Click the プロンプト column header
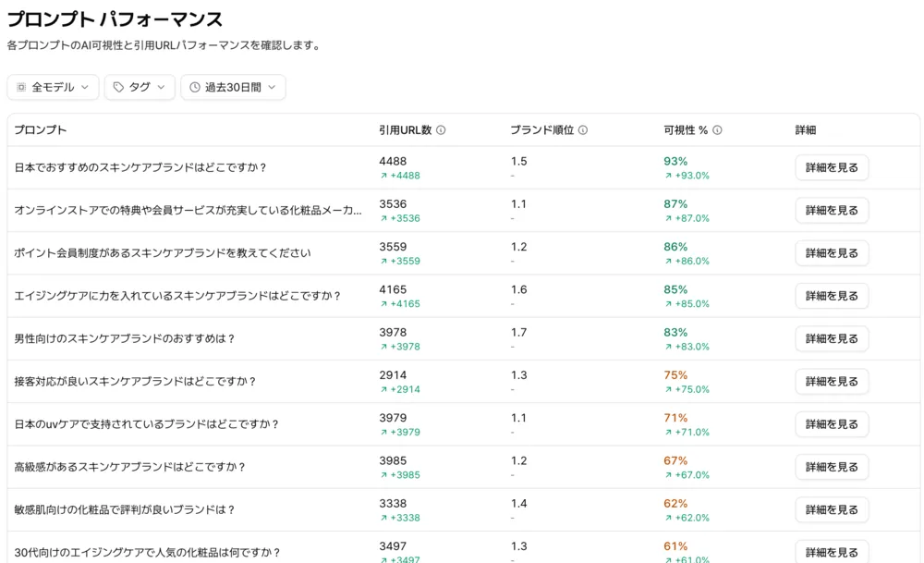The width and height of the screenshot is (924, 563). [40, 130]
